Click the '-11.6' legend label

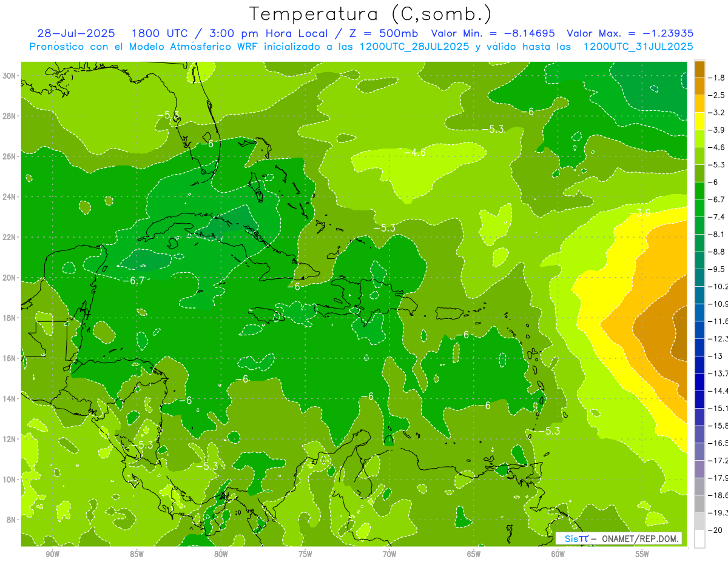(718, 321)
